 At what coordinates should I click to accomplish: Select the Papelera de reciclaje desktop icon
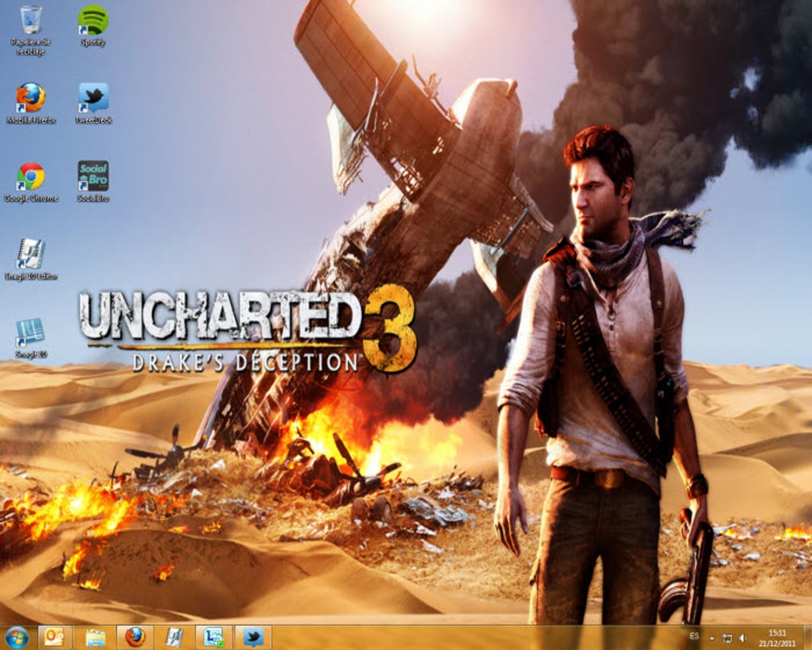coord(30,30)
